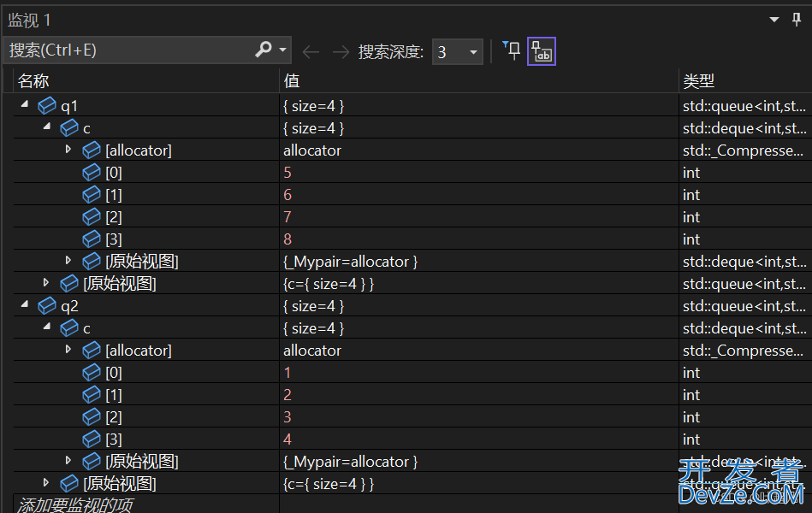Select q1's {c={ size=4 } } value
Screen dimensions: 812x513
point(479,284)
